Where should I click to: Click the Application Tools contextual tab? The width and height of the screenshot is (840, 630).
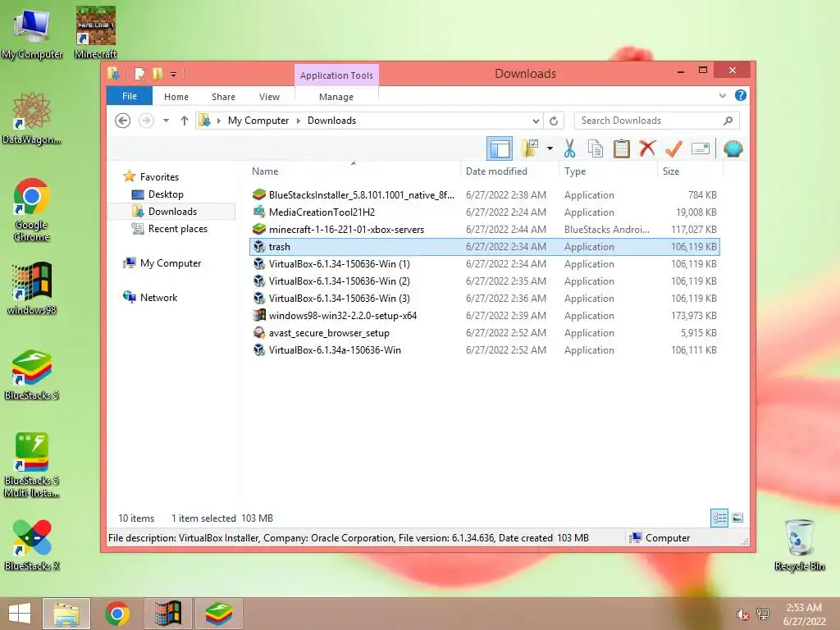[x=336, y=75]
